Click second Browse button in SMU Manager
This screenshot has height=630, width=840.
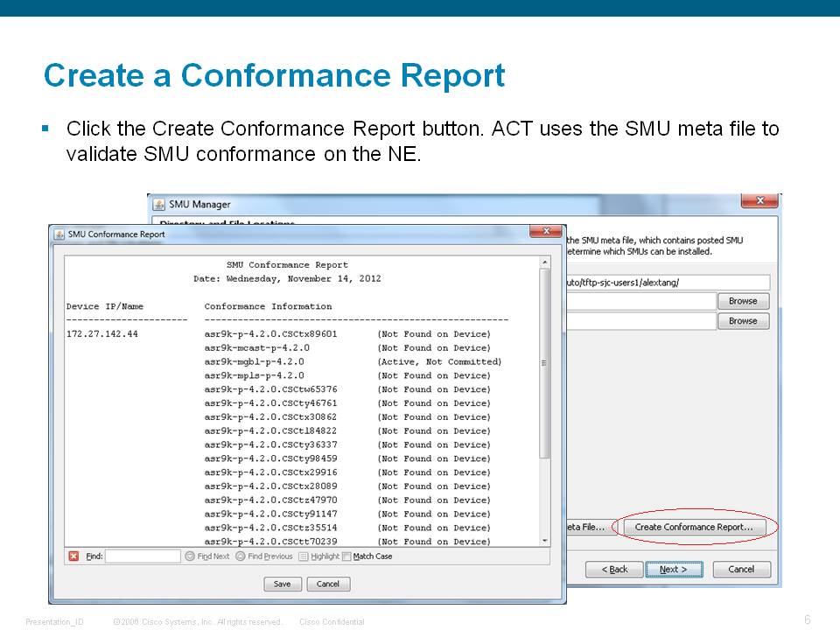coord(743,321)
